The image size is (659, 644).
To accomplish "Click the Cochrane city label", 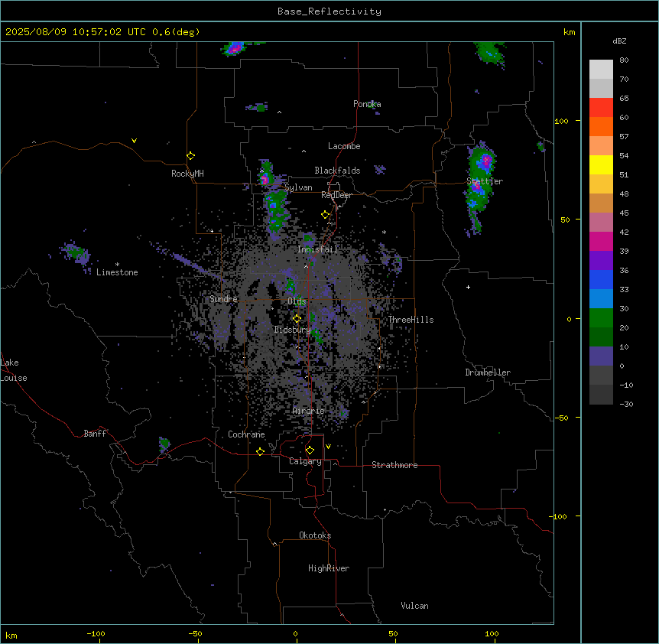I will pos(246,434).
